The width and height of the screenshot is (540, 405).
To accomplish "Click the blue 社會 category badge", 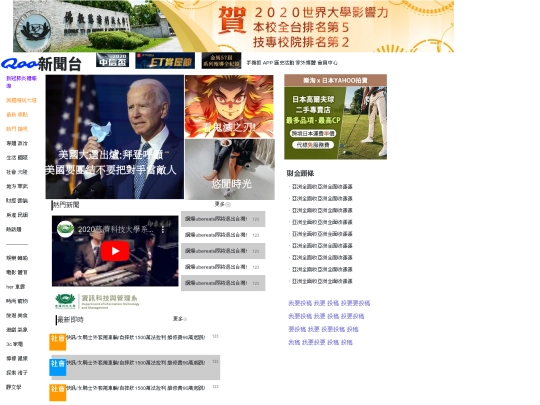I will 58,367.
